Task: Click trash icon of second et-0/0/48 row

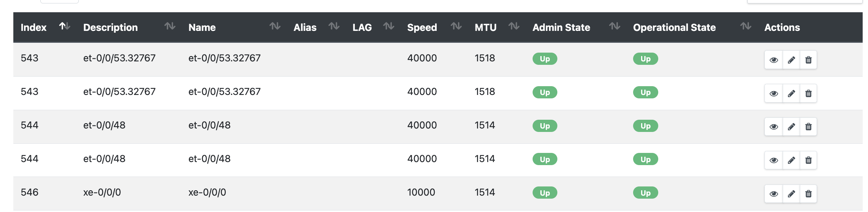Action: [x=808, y=160]
